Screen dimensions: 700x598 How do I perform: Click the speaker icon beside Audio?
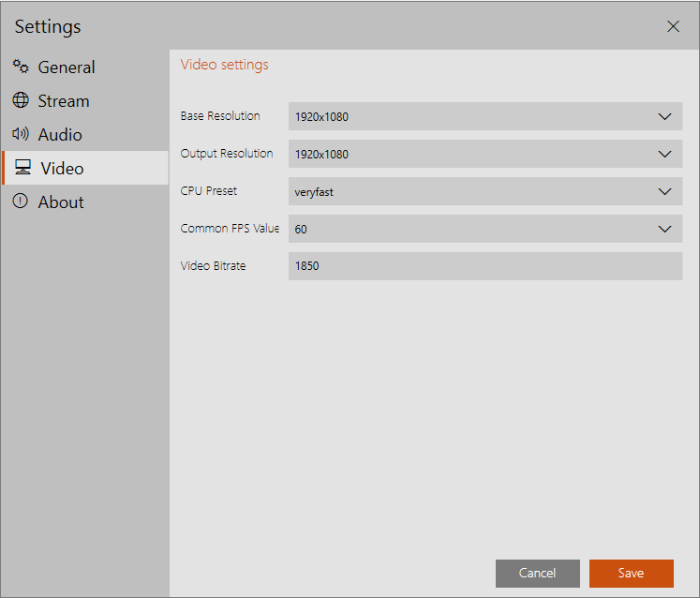[21, 134]
